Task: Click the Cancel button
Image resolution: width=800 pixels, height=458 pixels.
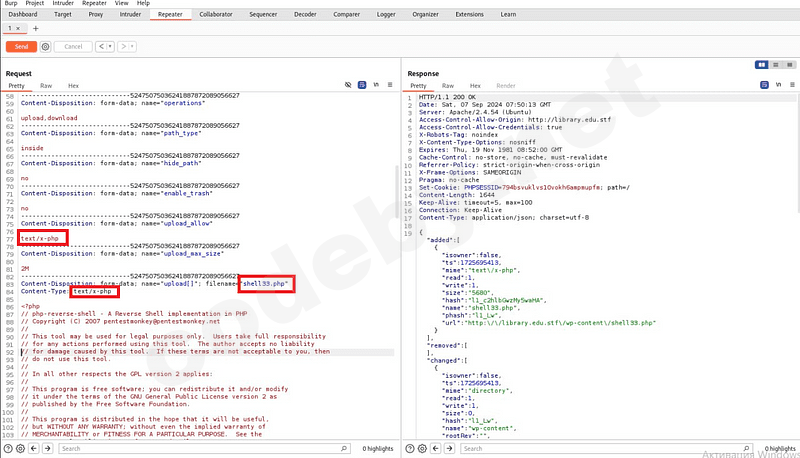Action: [x=72, y=46]
